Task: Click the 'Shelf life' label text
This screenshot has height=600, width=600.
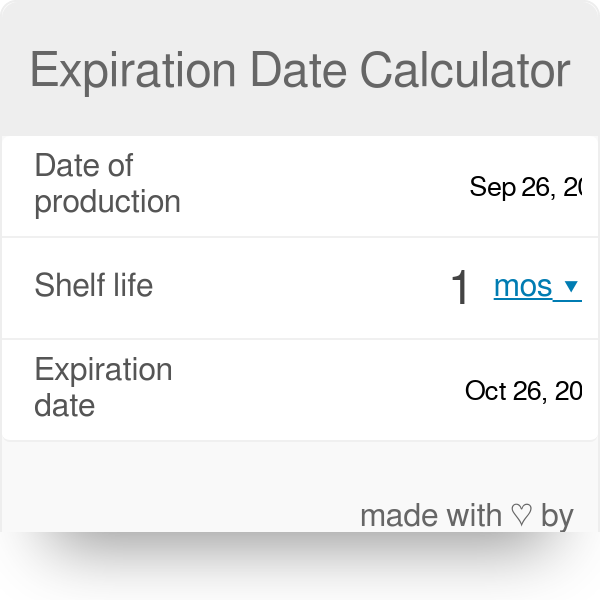Action: 94,286
